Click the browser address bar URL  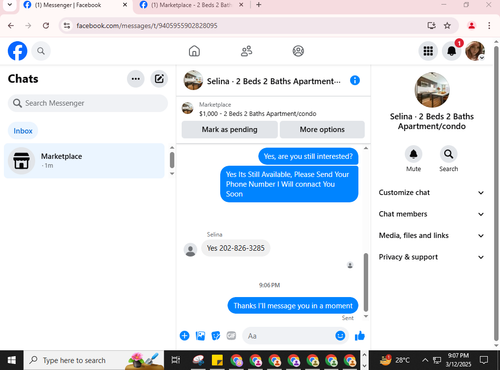[147, 26]
